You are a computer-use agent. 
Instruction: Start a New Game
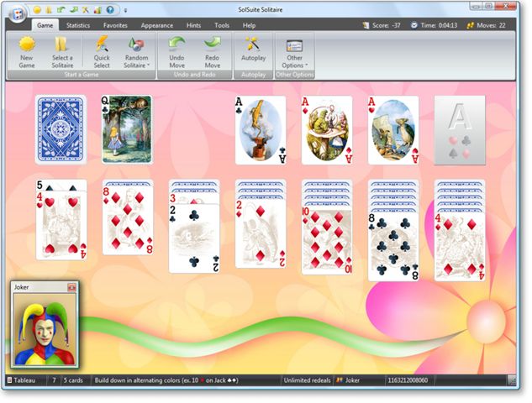[27, 51]
